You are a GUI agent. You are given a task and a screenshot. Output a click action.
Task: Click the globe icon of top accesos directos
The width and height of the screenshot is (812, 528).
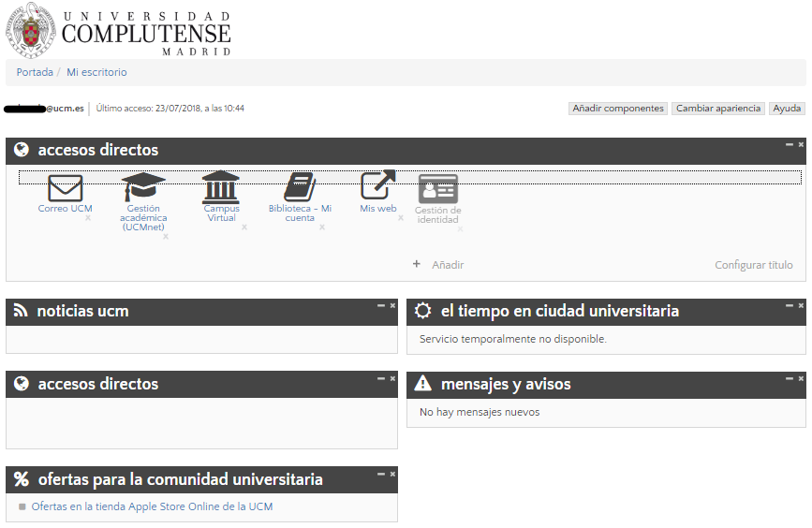pos(22,150)
